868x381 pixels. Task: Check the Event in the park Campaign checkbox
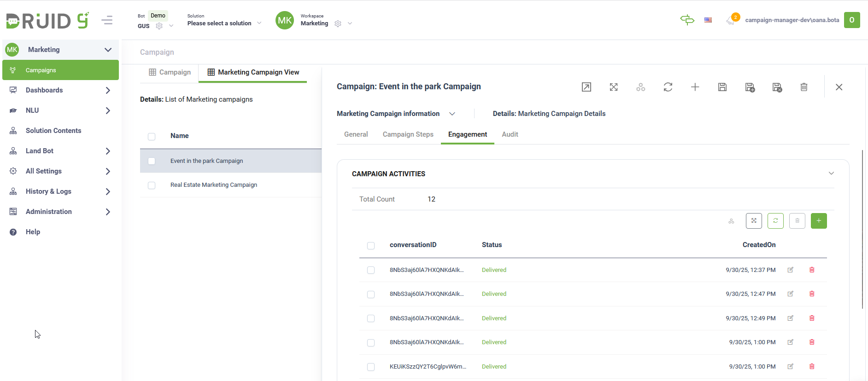point(152,161)
